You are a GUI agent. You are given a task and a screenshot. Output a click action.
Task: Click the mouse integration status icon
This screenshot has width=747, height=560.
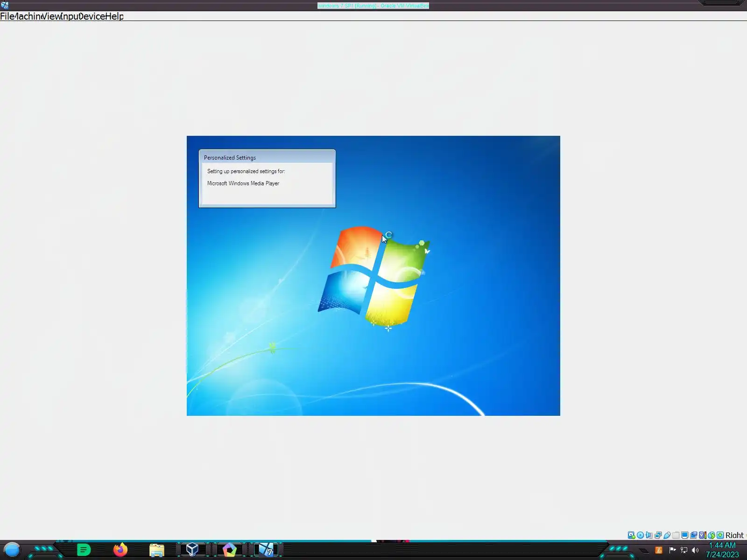pos(711,535)
